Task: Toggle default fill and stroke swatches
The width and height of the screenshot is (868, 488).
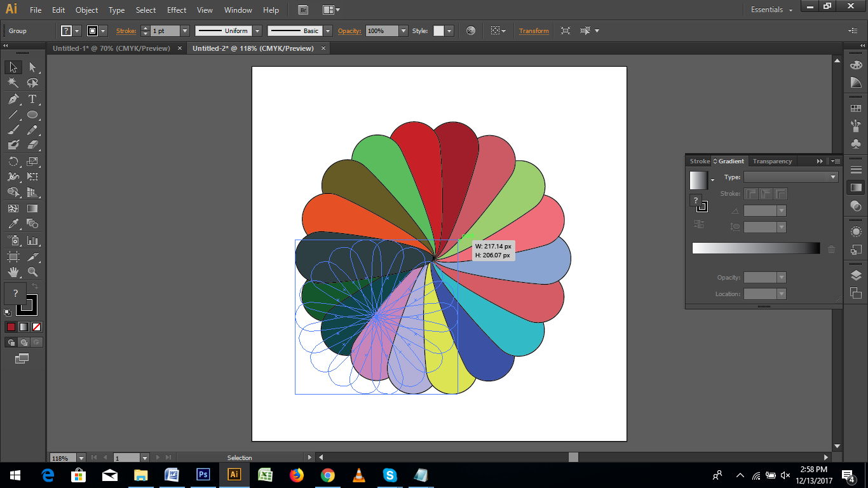Action: click(6, 312)
